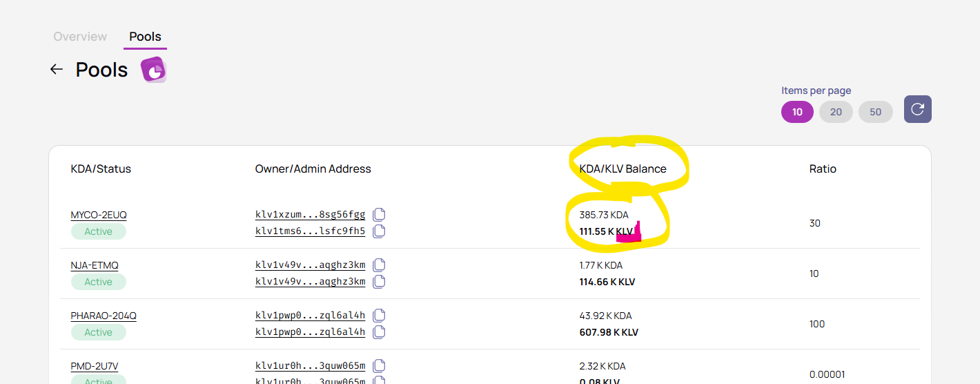Click the Active status badge for PHARAO-204Q
The width and height of the screenshot is (980, 384).
98,332
